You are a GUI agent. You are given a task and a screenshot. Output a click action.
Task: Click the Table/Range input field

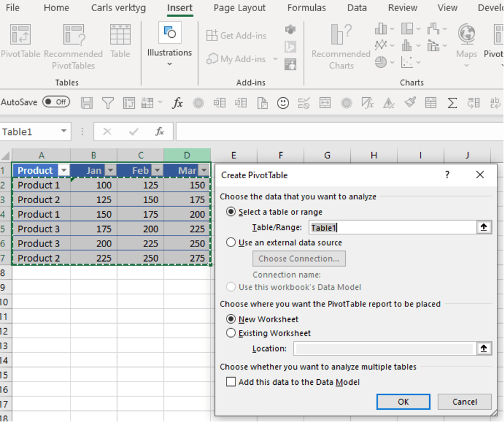point(392,228)
